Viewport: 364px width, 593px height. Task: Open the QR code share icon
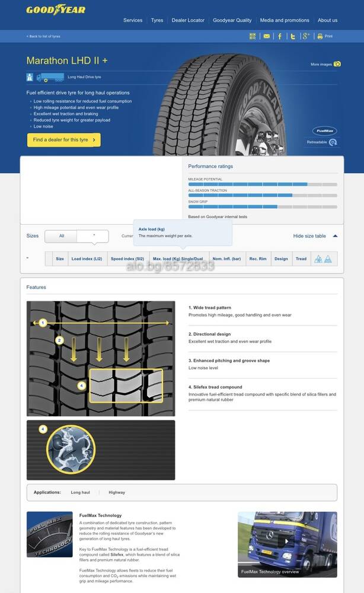point(253,36)
